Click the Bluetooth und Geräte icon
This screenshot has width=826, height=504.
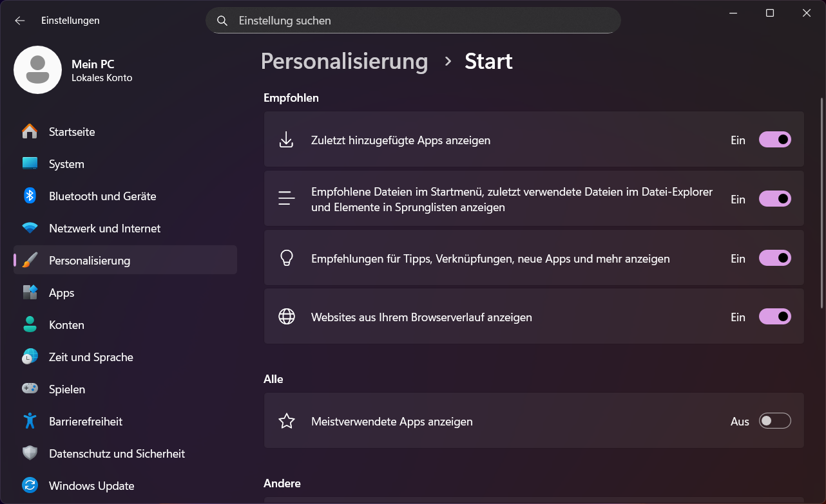point(30,196)
